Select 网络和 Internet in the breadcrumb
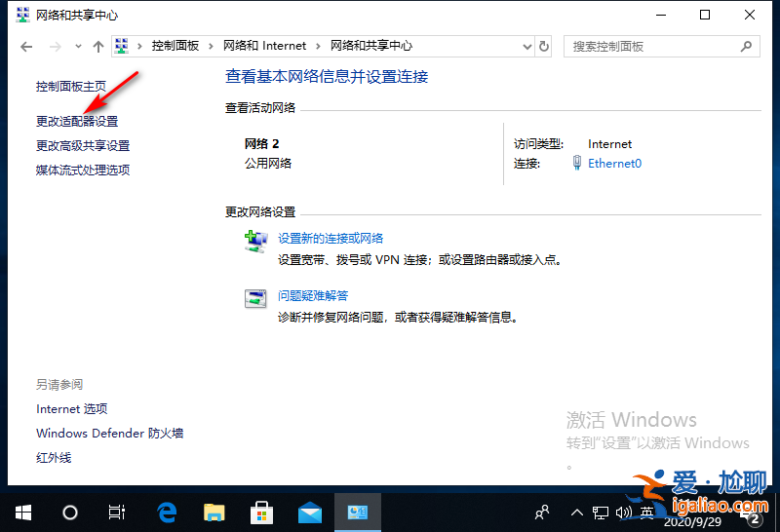780x532 pixels. click(264, 46)
